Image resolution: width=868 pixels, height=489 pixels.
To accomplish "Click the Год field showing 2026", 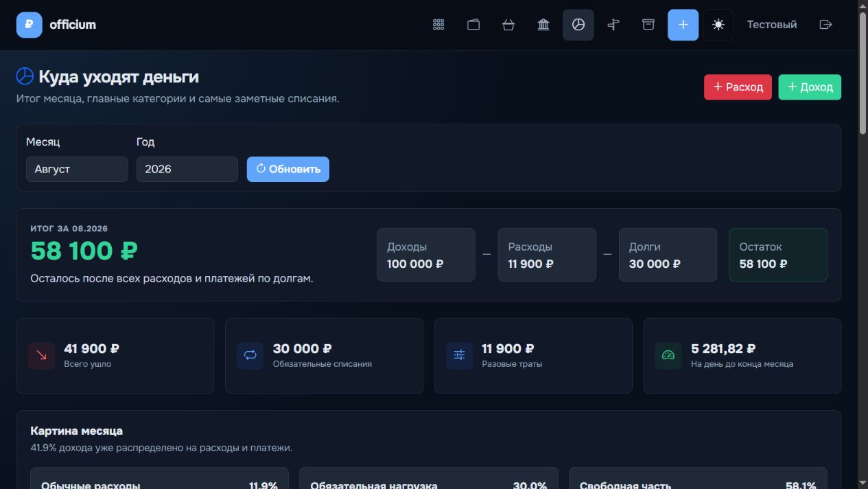I will [x=187, y=169].
